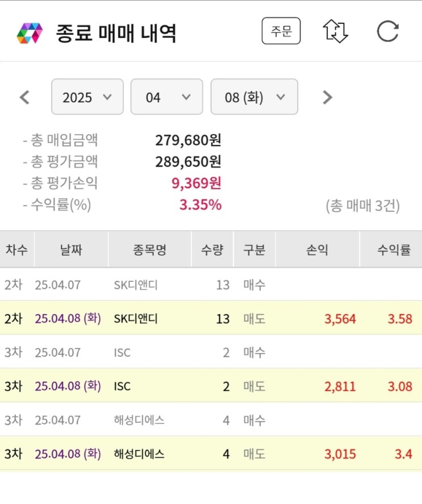Screen dimensions: 422x504
Task: Click the 날짜 column header
Action: (x=71, y=249)
